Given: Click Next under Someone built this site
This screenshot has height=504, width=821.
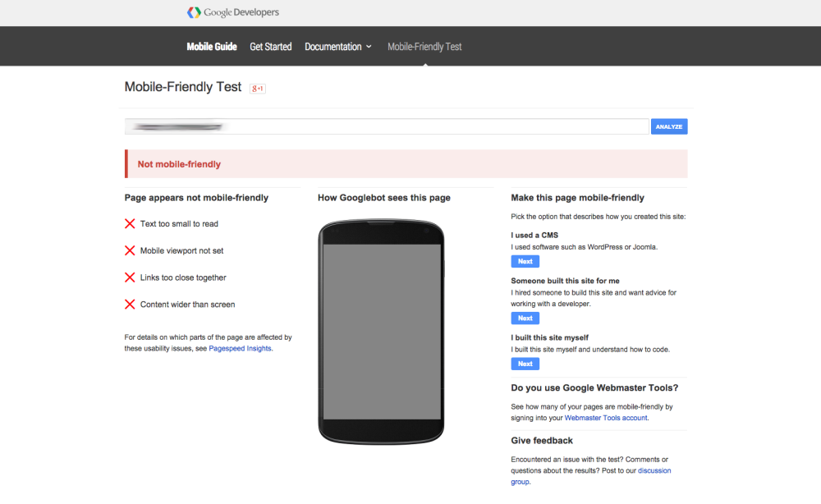Looking at the screenshot, I should point(525,318).
